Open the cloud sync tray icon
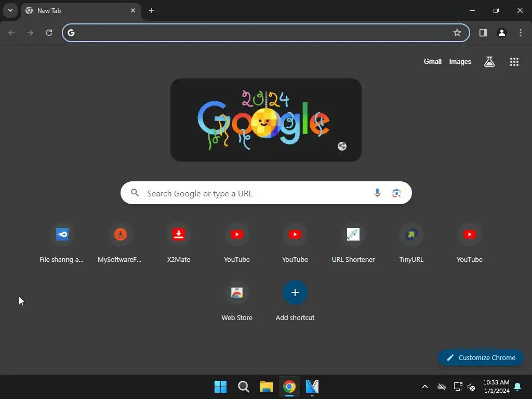532x399 pixels. [x=442, y=387]
